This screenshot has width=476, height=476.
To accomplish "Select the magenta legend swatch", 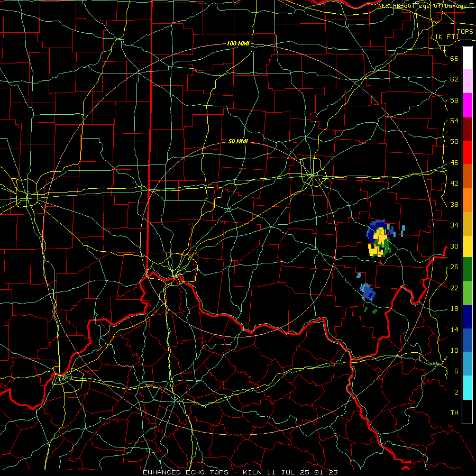I will [467, 105].
